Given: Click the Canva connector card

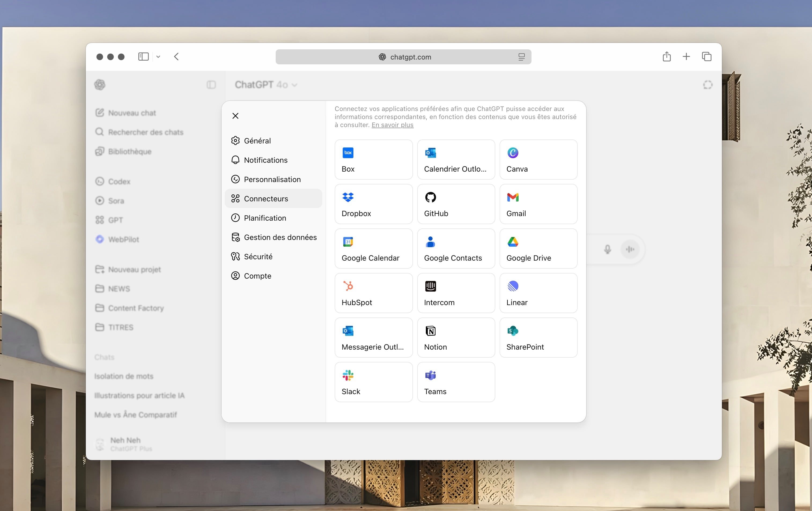Looking at the screenshot, I should (x=538, y=160).
